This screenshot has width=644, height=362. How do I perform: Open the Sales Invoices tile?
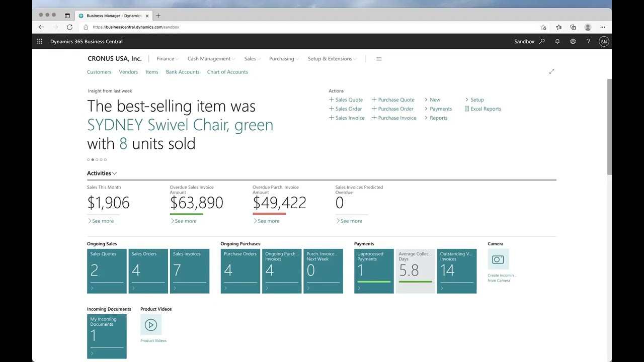pos(190,271)
